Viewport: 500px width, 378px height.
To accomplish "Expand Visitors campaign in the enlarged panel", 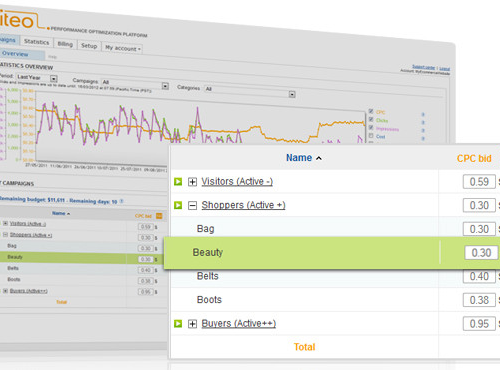I will [192, 182].
